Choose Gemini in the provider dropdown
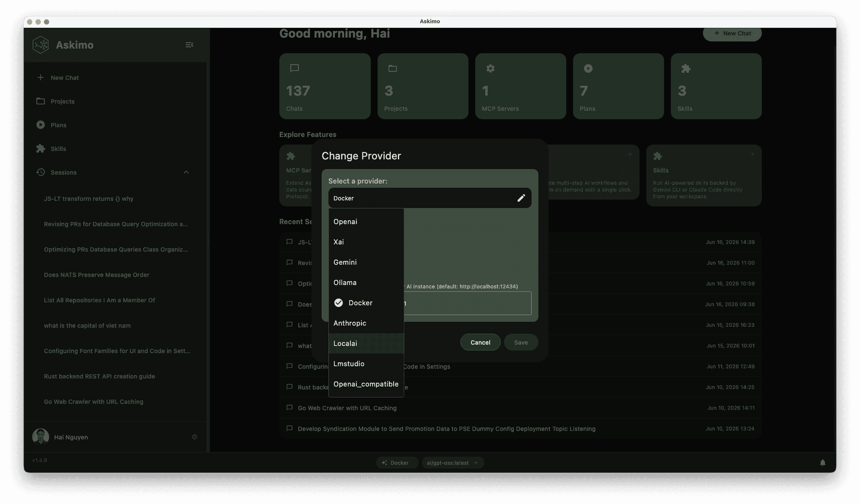 pos(366,262)
